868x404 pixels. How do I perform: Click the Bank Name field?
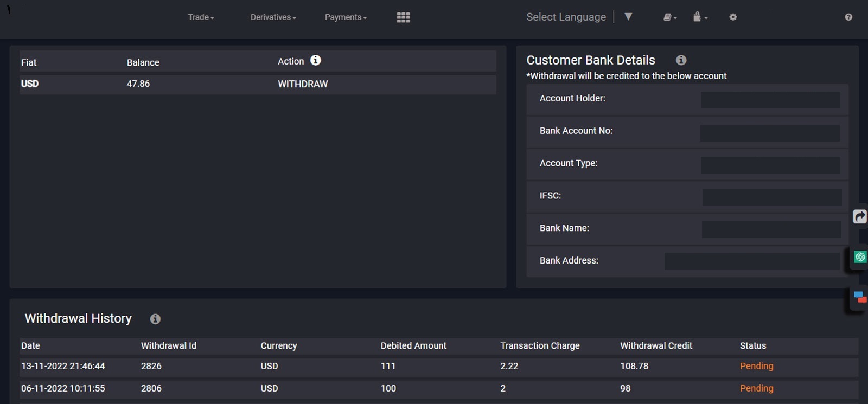[771, 229]
